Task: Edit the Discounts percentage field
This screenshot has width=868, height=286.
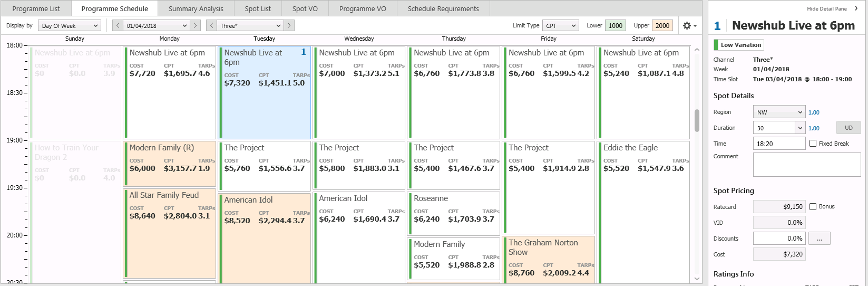Action: 779,239
